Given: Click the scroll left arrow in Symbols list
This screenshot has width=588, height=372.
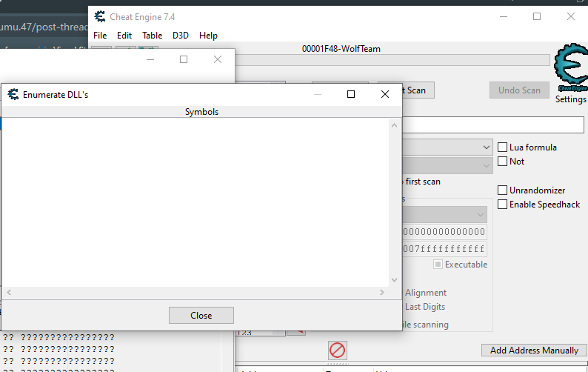Looking at the screenshot, I should pos(9,292).
